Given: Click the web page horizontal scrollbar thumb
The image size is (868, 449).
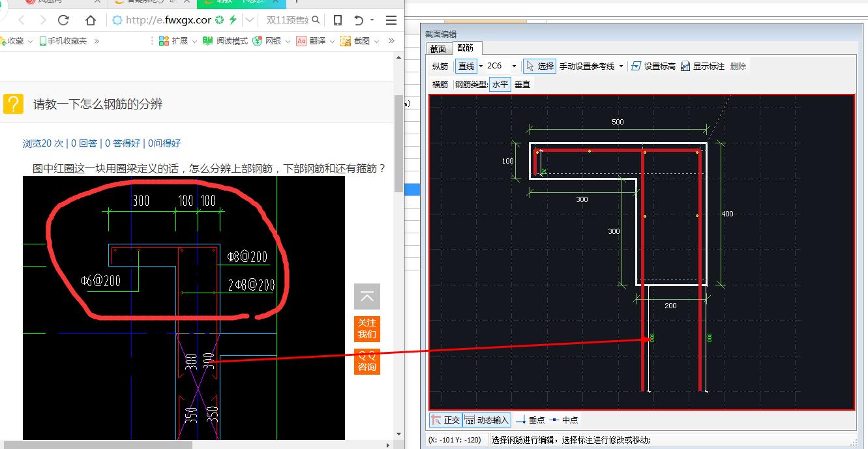Looking at the screenshot, I should pyautogui.click(x=97, y=445).
